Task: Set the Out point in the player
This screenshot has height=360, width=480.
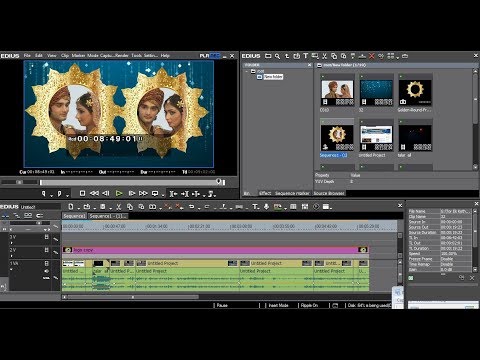Action: coord(59,193)
